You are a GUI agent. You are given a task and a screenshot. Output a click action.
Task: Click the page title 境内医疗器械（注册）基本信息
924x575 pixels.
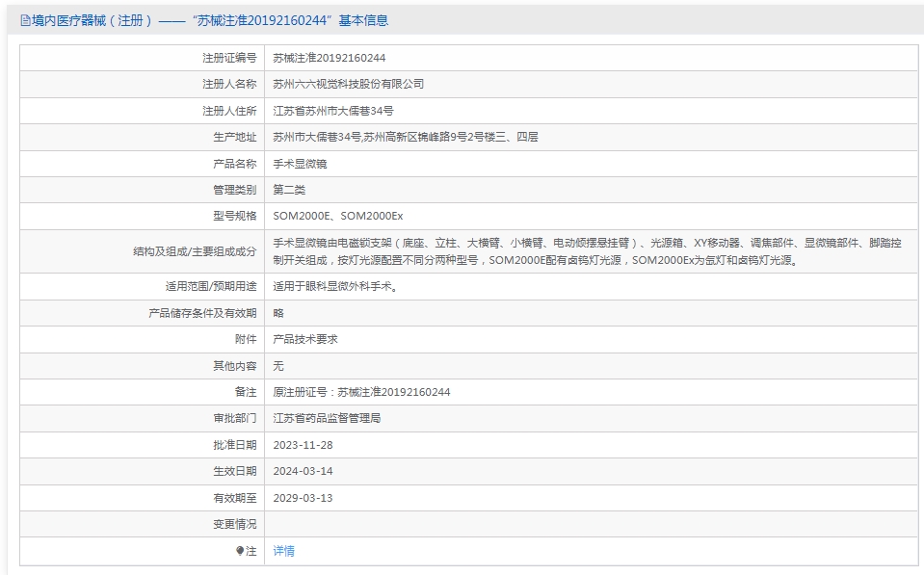click(x=205, y=19)
